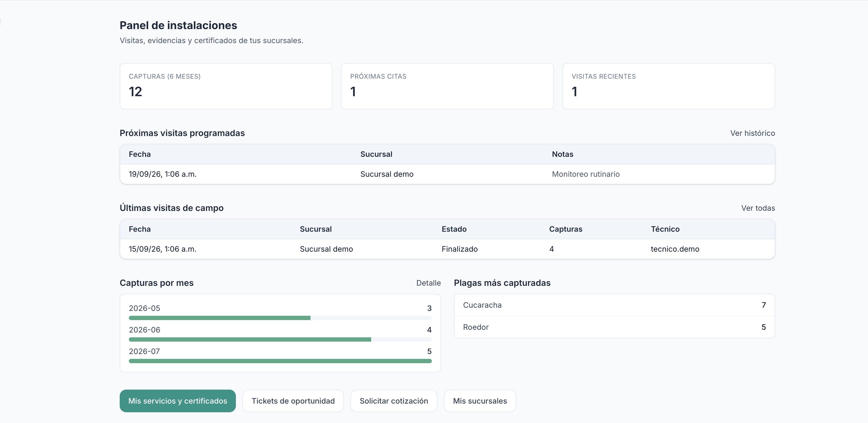Click Técnico column header
This screenshot has height=423, width=868.
pyautogui.click(x=665, y=229)
